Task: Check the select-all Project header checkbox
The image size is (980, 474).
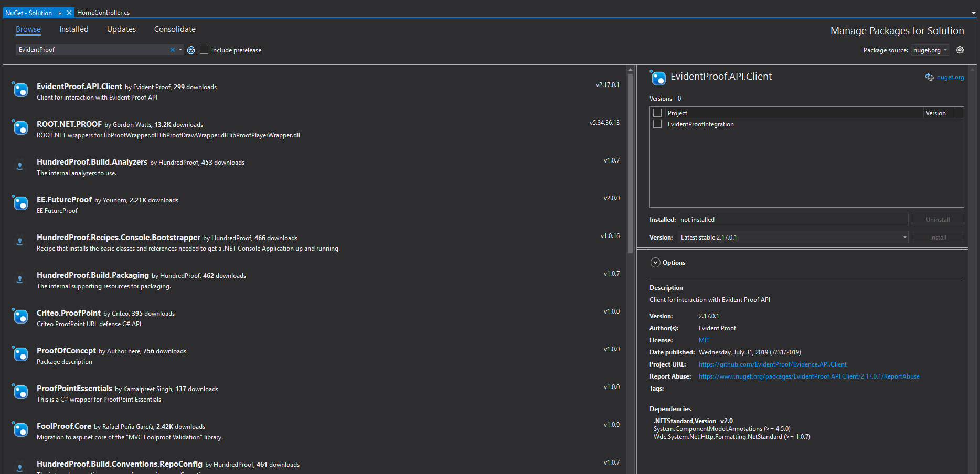Action: click(657, 113)
